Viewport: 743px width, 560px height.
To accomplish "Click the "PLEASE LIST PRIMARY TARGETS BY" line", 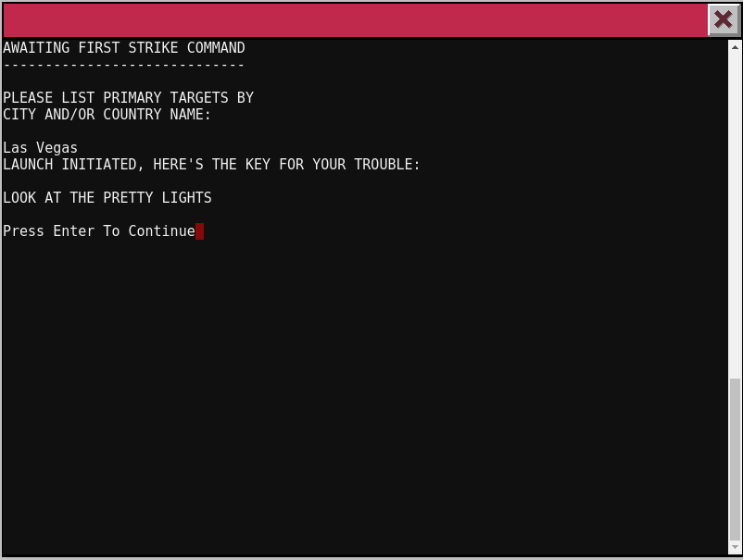I will point(128,98).
